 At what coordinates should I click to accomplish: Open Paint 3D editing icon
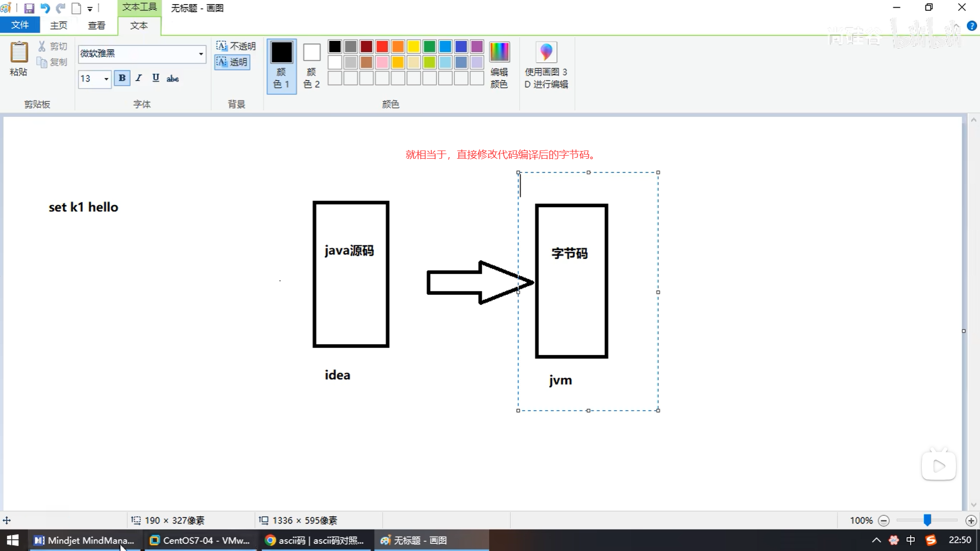(x=546, y=53)
